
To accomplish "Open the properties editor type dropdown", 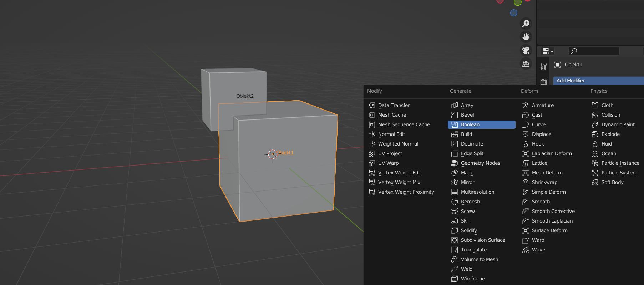I will click(x=548, y=51).
